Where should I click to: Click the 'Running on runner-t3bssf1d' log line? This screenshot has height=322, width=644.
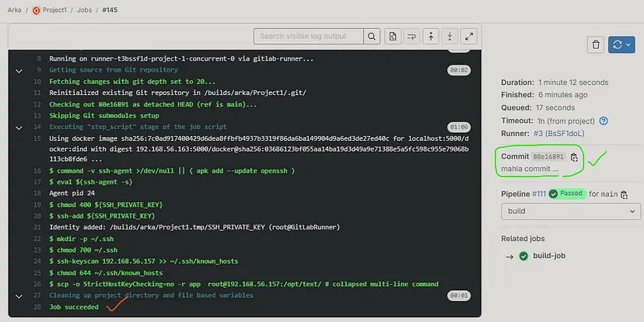pos(181,59)
